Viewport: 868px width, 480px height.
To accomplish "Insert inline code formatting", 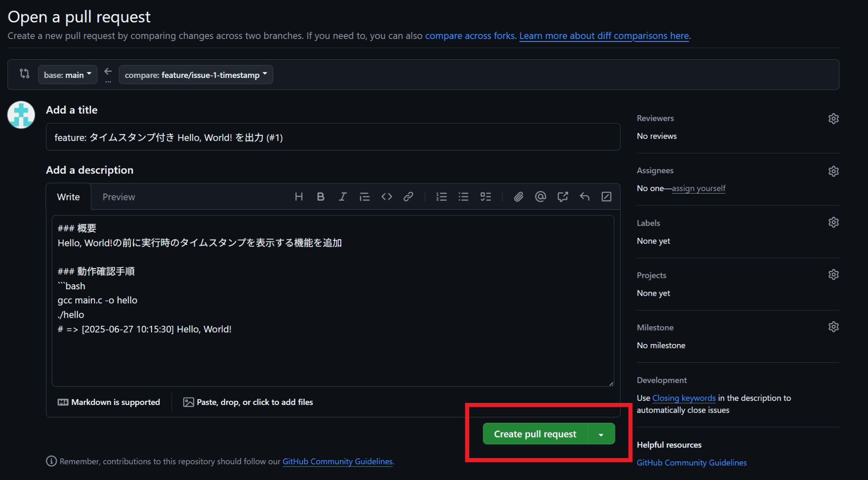I will tap(387, 197).
